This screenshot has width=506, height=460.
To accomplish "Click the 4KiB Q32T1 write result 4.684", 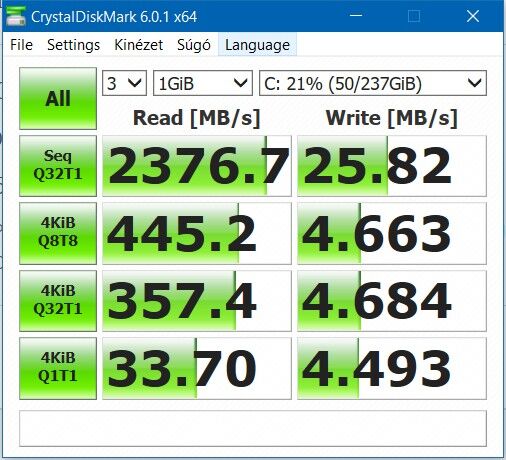I will 392,301.
